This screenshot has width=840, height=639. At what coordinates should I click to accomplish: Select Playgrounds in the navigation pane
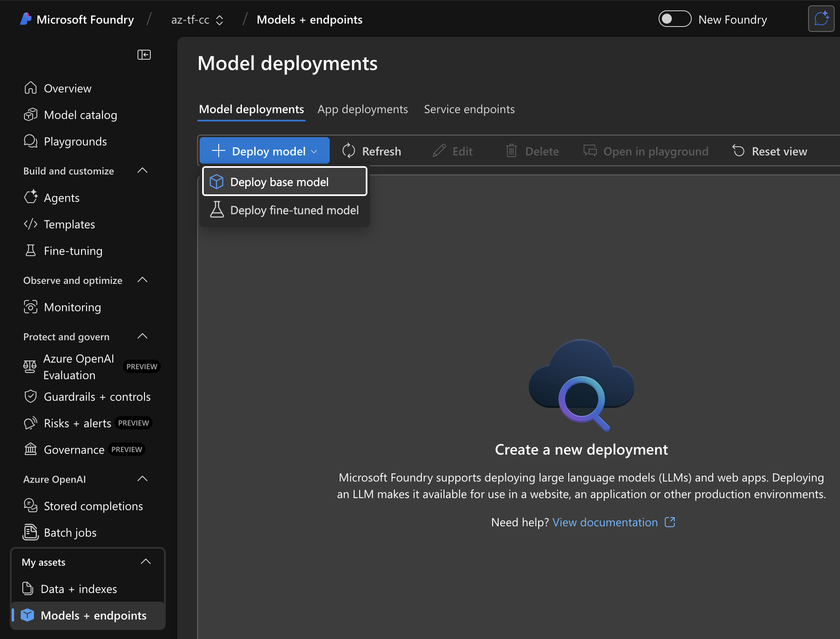coord(75,141)
